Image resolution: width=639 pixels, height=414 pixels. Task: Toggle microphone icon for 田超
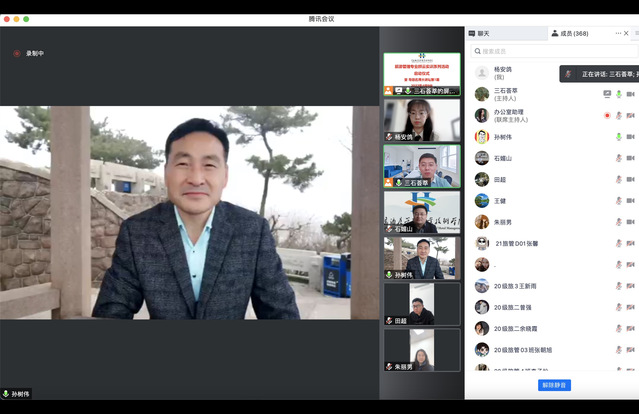[618, 180]
